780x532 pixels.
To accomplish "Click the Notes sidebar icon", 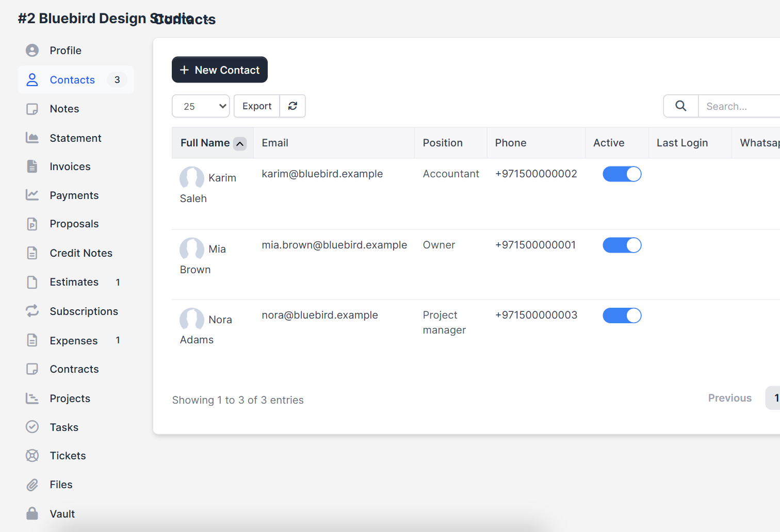I will (32, 109).
